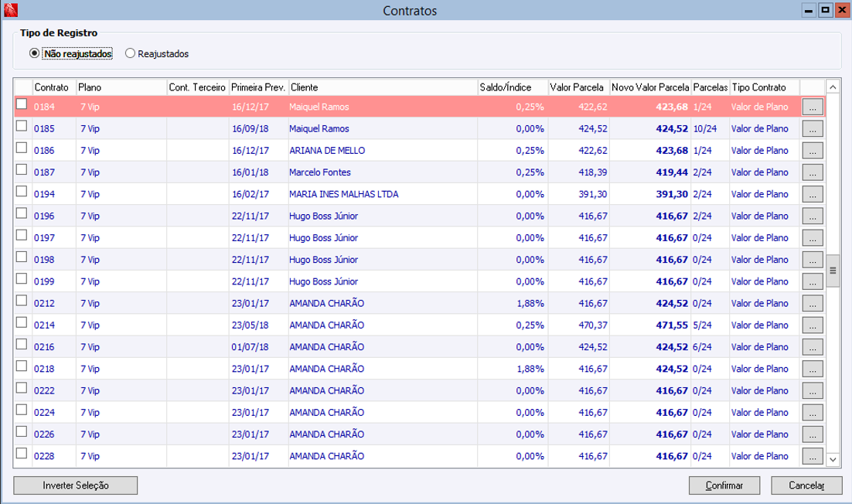Open details button for contract 0184
Viewport: 852px width, 504px height.
point(813,107)
